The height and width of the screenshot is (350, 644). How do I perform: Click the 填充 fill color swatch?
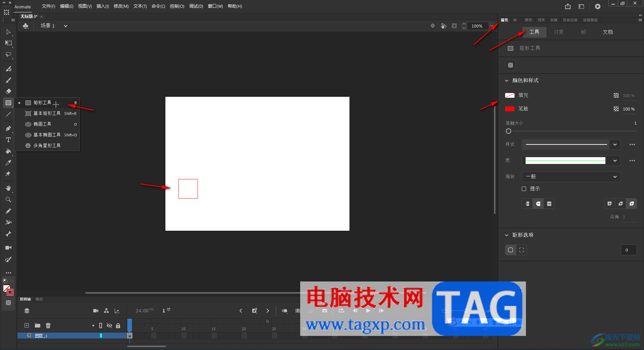pos(510,95)
